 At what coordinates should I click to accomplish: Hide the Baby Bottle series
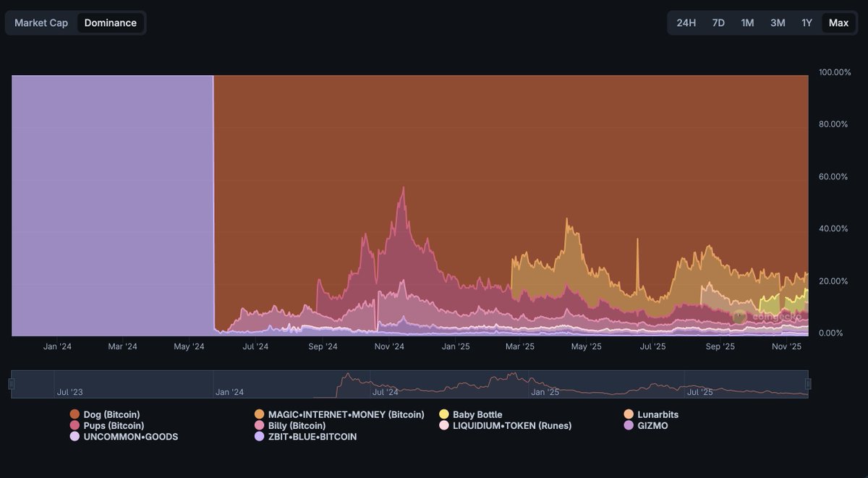473,414
